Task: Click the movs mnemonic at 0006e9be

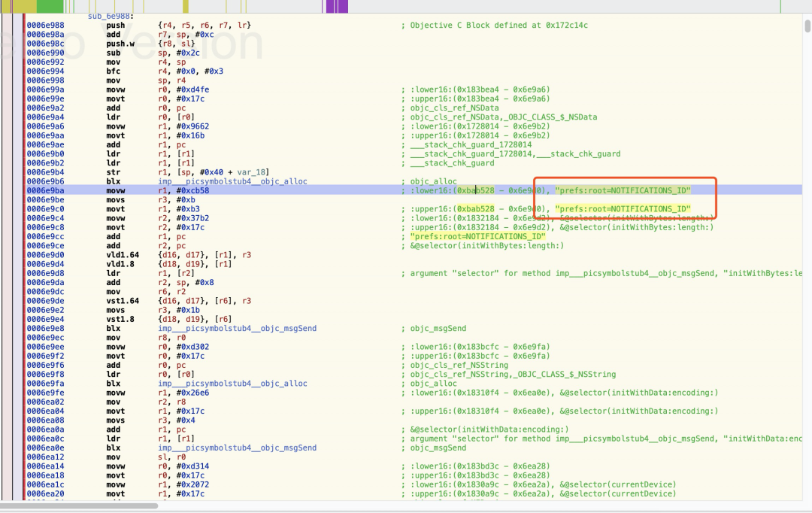Action: [x=116, y=200]
